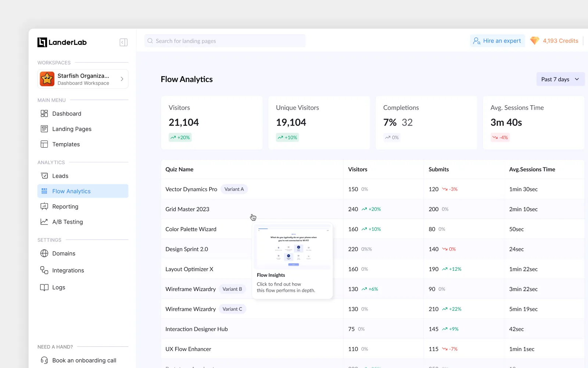Open Landing Pages from the main menu

(x=72, y=129)
